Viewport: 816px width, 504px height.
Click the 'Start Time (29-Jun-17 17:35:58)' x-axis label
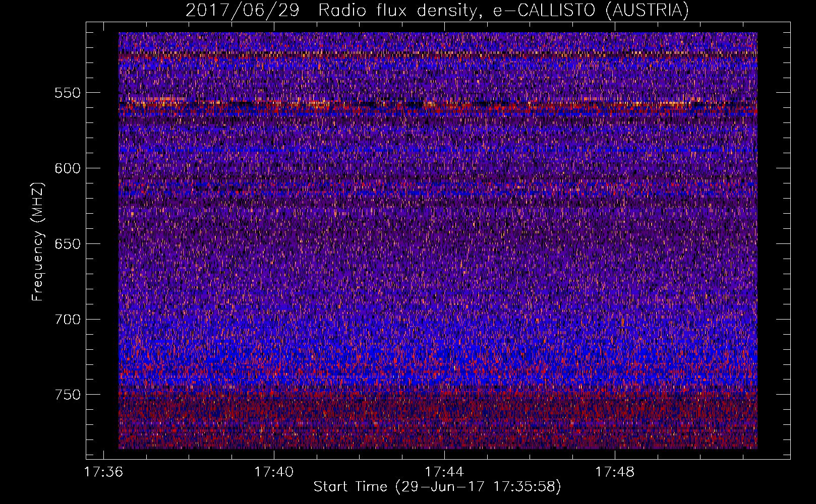pyautogui.click(x=437, y=487)
